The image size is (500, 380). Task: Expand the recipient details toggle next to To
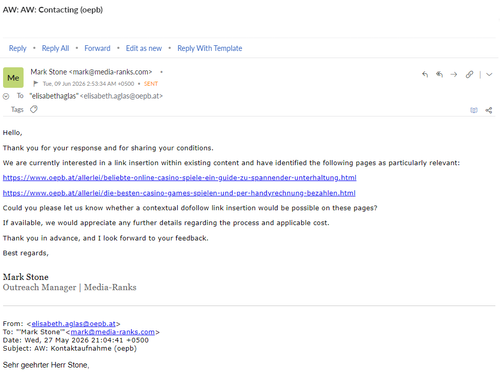(x=6, y=96)
